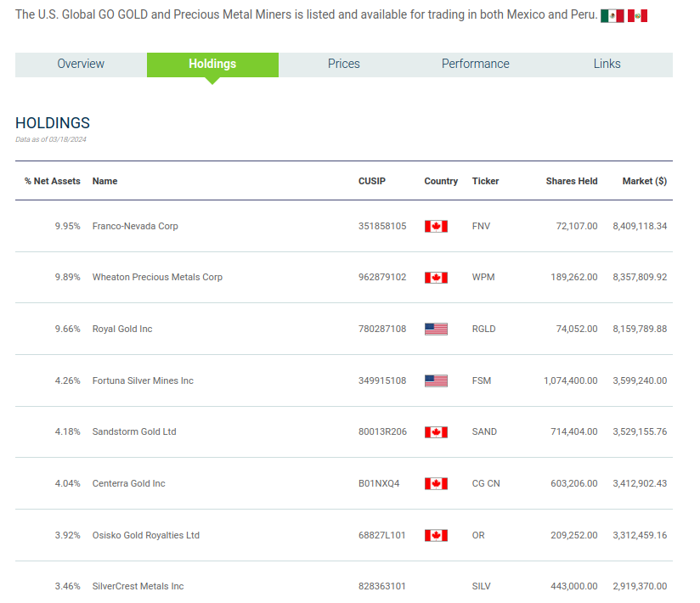Screen dimensions: 700x603
Task: Click the Market ($) column header
Action: click(644, 181)
